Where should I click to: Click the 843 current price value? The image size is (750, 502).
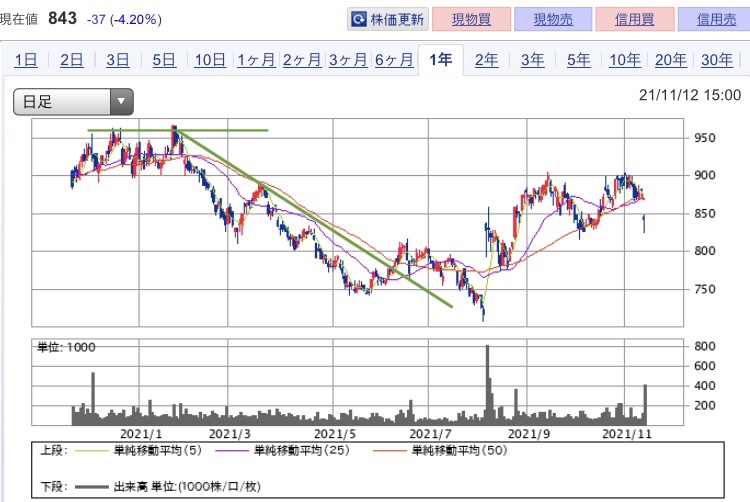(x=62, y=18)
